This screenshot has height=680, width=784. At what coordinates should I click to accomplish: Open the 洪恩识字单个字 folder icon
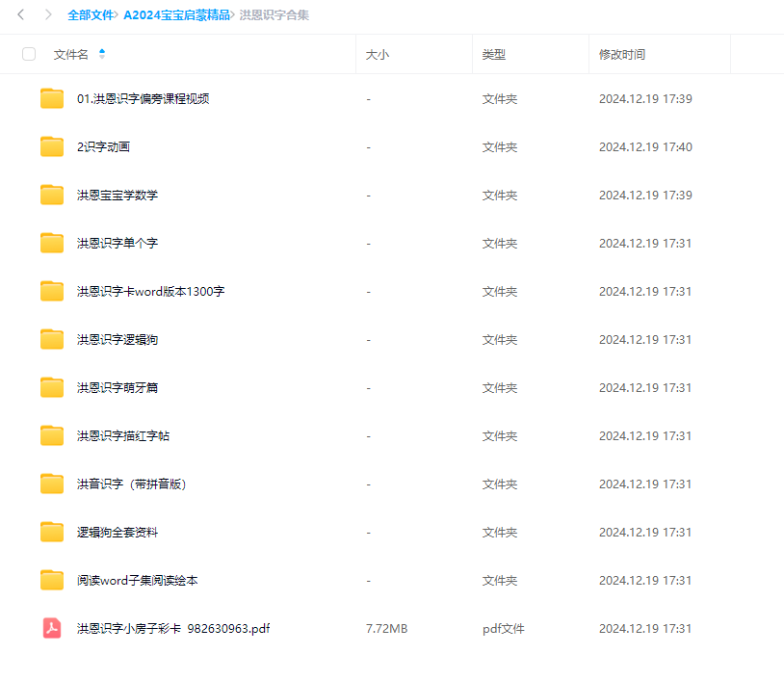[51, 243]
